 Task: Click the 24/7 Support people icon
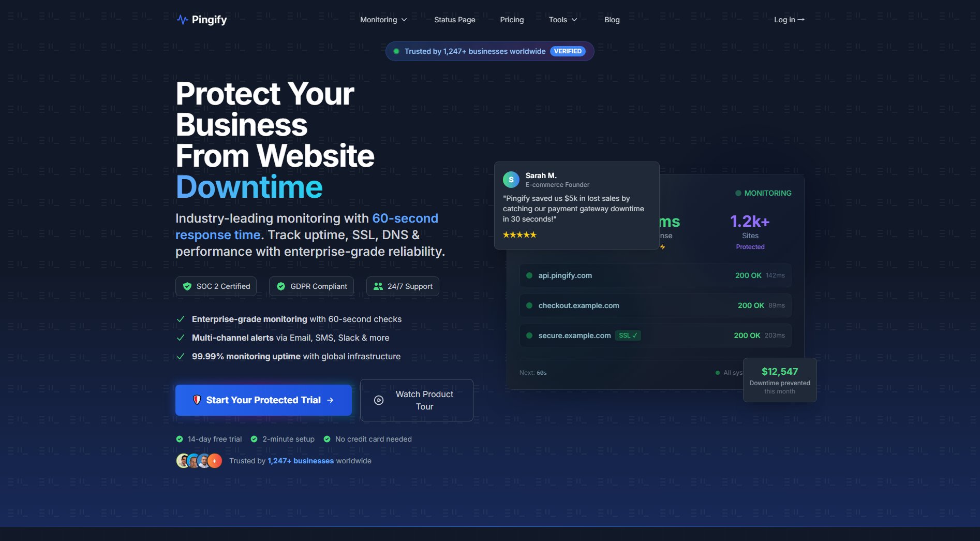point(378,286)
